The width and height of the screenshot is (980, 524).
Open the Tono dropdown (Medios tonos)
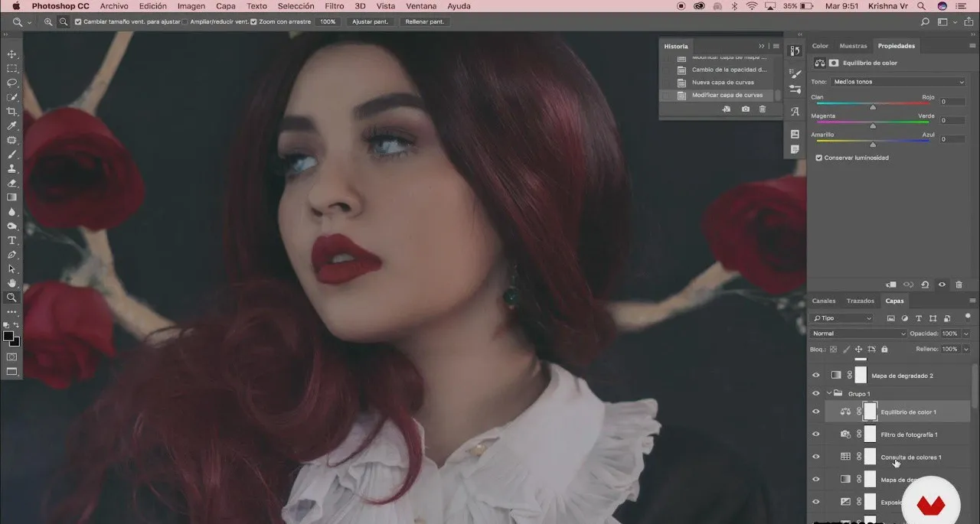(x=898, y=82)
